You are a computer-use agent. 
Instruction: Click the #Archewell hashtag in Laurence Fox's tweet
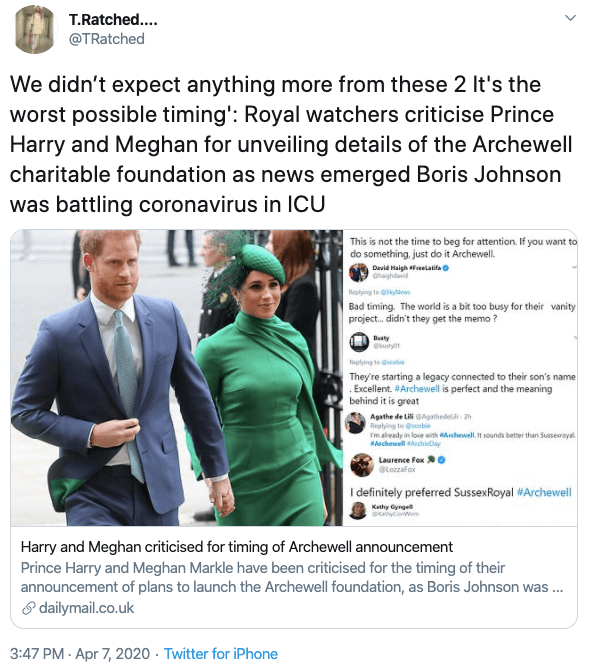pyautogui.click(x=544, y=492)
